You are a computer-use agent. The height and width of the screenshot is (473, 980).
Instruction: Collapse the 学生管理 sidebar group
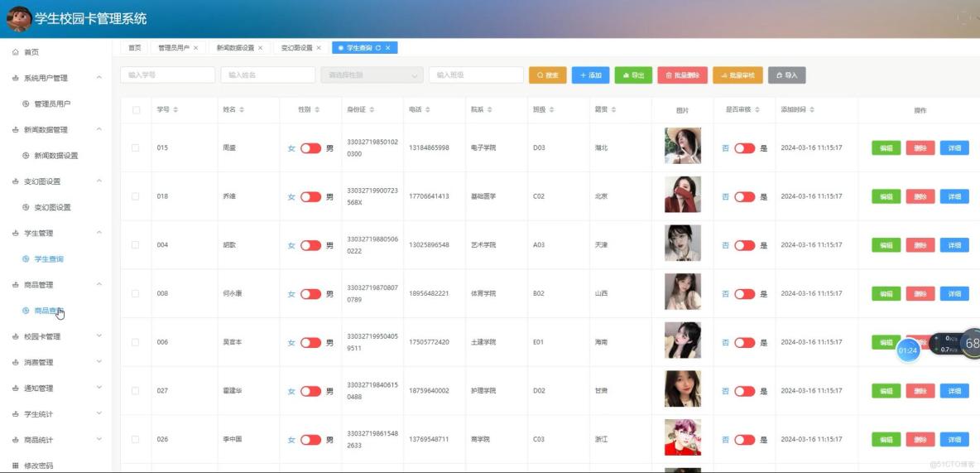(x=98, y=233)
